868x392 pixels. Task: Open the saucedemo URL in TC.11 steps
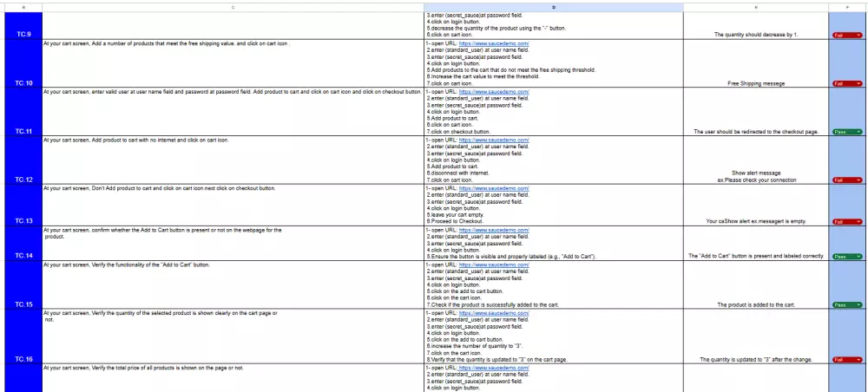coord(494,92)
